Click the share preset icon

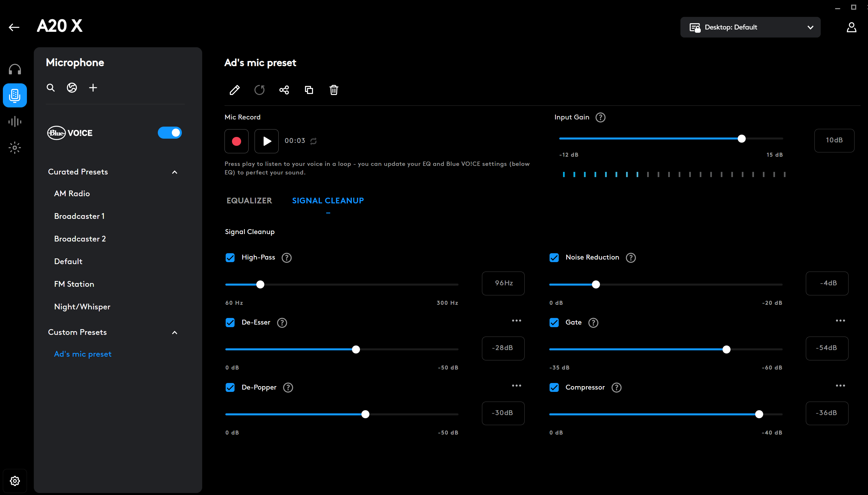pos(284,90)
